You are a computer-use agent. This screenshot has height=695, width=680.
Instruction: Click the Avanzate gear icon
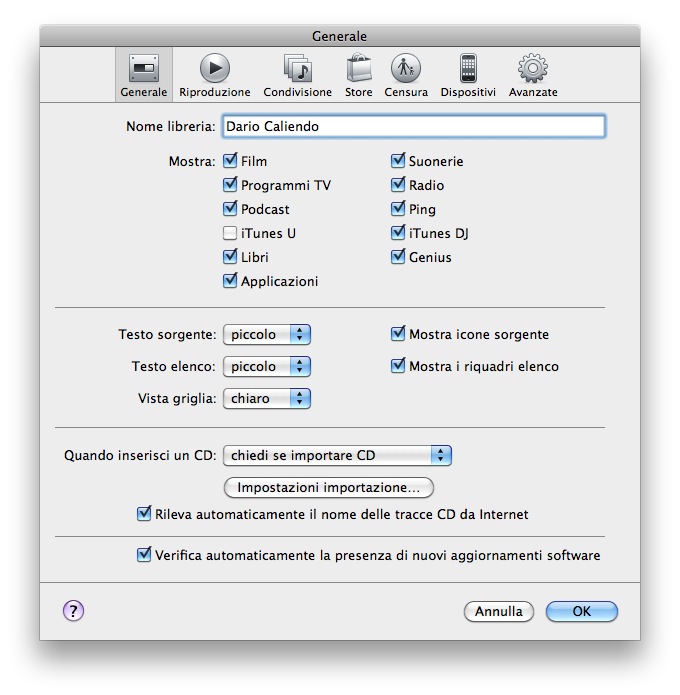pos(532,69)
